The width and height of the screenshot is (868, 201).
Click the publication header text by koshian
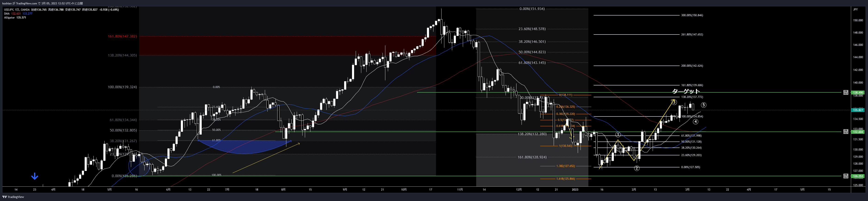[43, 3]
